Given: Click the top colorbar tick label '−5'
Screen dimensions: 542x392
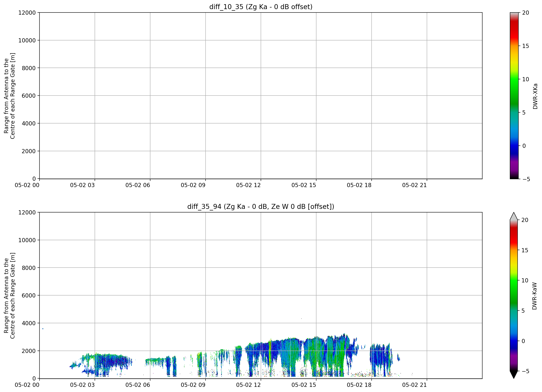Looking at the screenshot, I should coord(526,179).
